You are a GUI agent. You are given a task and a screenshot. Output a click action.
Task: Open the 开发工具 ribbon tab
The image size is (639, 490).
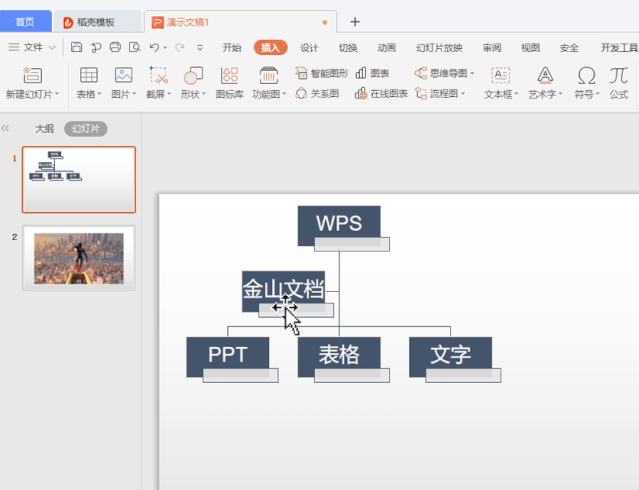pyautogui.click(x=619, y=48)
